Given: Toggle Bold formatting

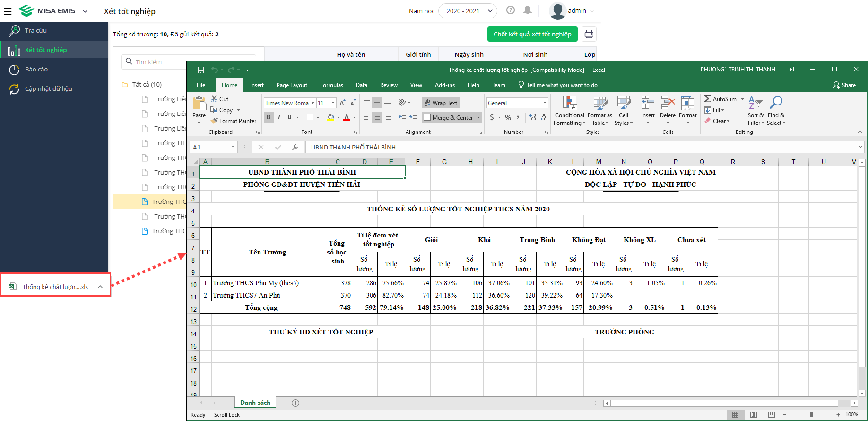Looking at the screenshot, I should pyautogui.click(x=269, y=117).
